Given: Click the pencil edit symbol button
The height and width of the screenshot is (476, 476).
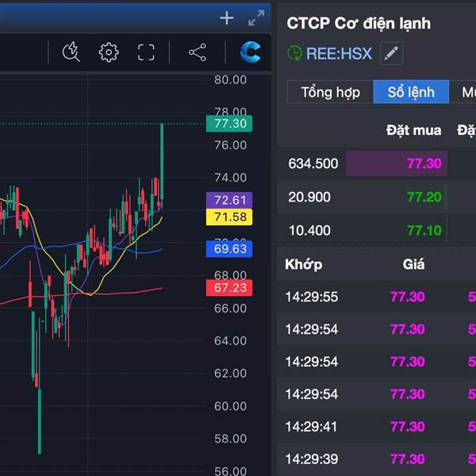Looking at the screenshot, I should (x=391, y=53).
